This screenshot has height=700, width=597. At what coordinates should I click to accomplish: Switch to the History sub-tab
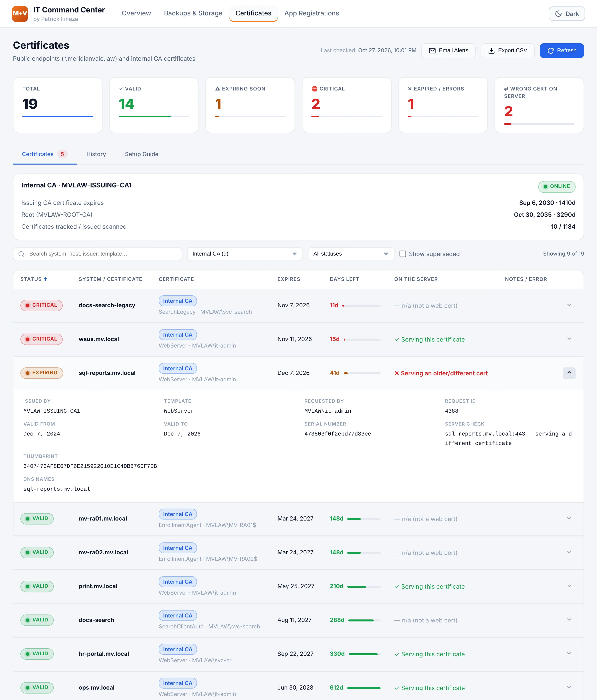[x=96, y=154]
